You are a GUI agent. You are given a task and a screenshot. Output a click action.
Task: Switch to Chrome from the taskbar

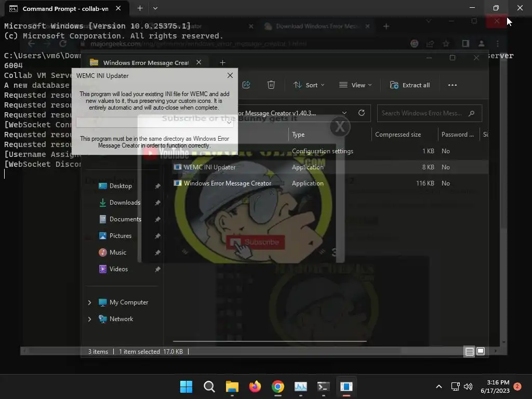pos(278,387)
